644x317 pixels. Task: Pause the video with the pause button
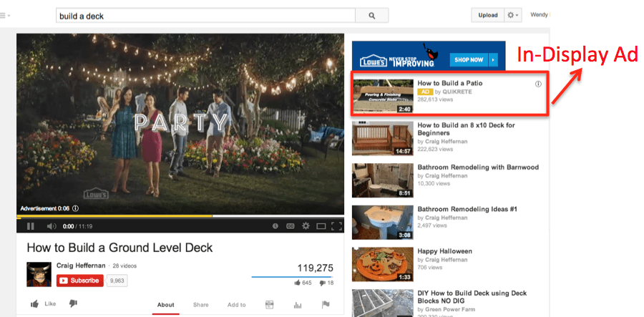point(30,226)
